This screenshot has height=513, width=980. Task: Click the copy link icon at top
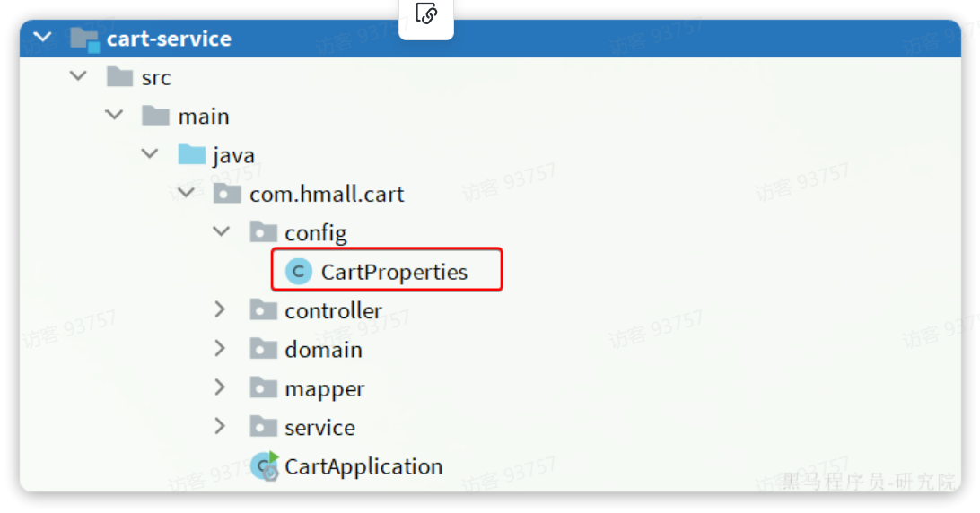[x=426, y=13]
